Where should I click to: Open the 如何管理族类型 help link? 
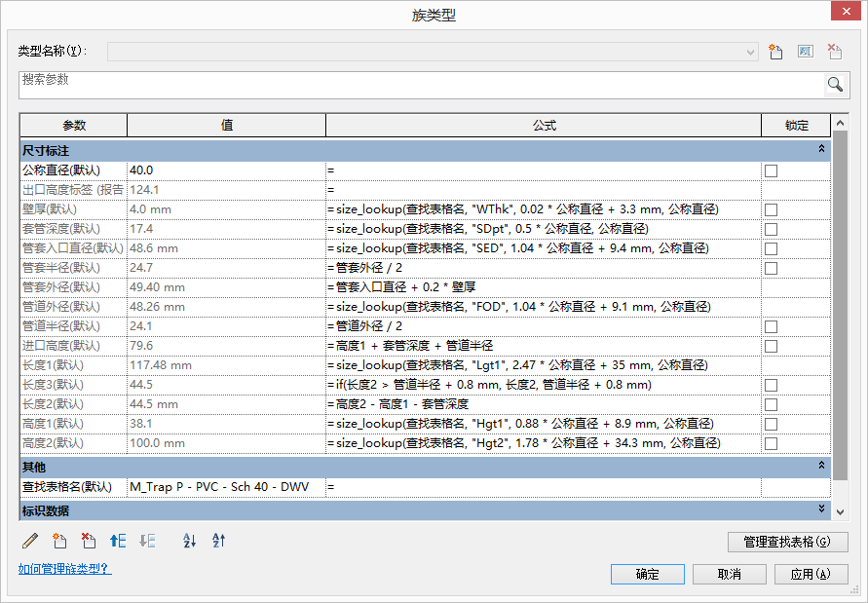(64, 569)
